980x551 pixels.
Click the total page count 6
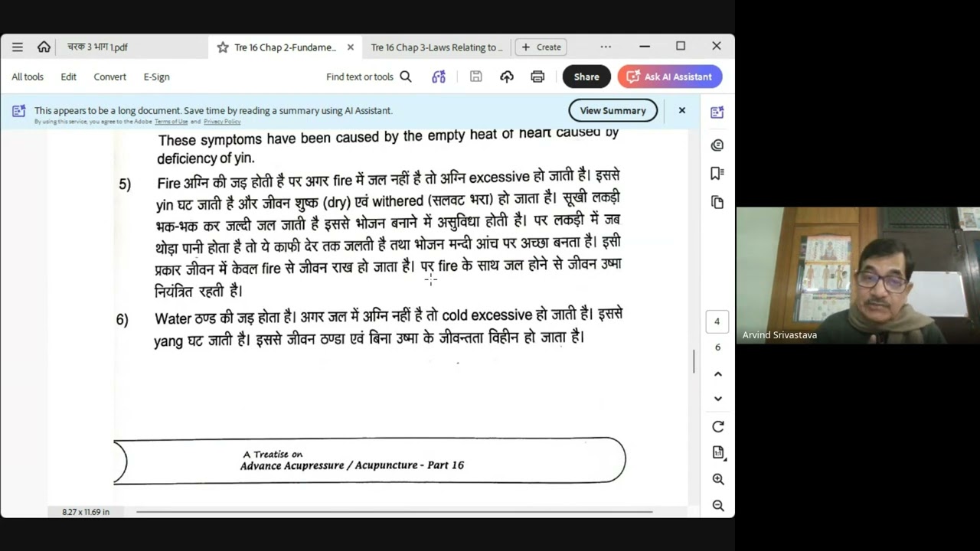tap(717, 347)
